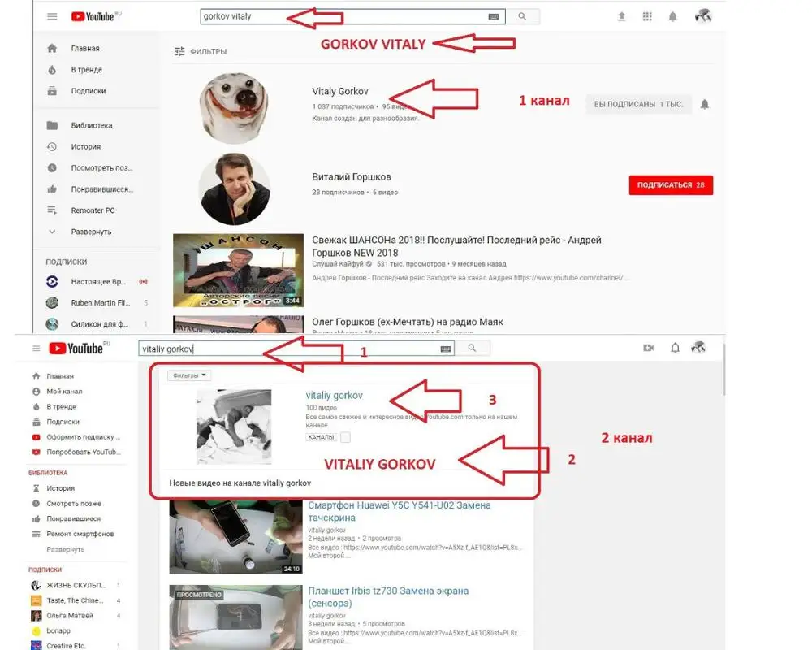Toggle checkbox next to КАНАЛЫ label

pyautogui.click(x=345, y=437)
